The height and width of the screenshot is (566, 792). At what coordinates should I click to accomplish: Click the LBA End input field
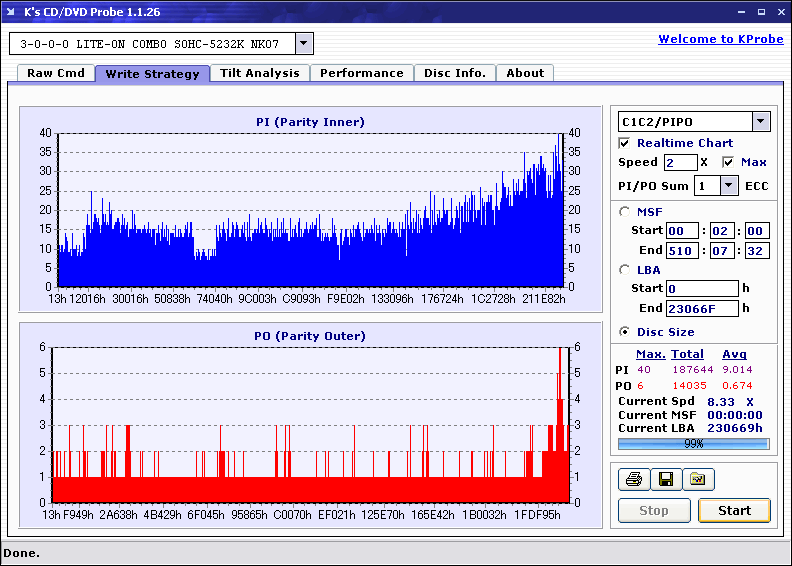pos(702,308)
